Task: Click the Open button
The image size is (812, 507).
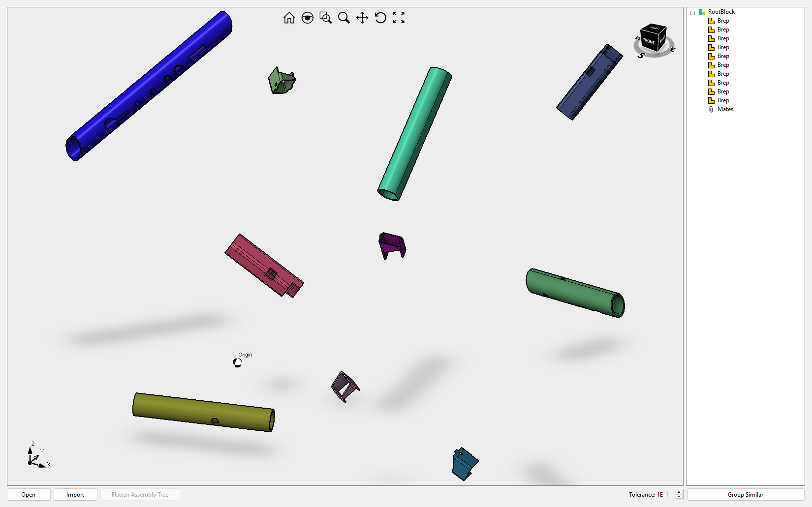Action: (29, 495)
